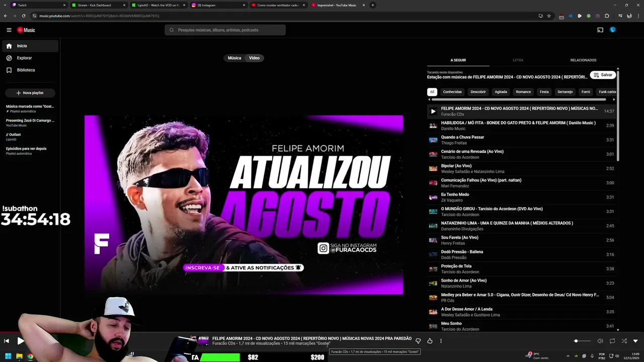Viewport: 644px width, 362px height.
Task: Bookmark this page with star icon
Action: click(x=549, y=16)
